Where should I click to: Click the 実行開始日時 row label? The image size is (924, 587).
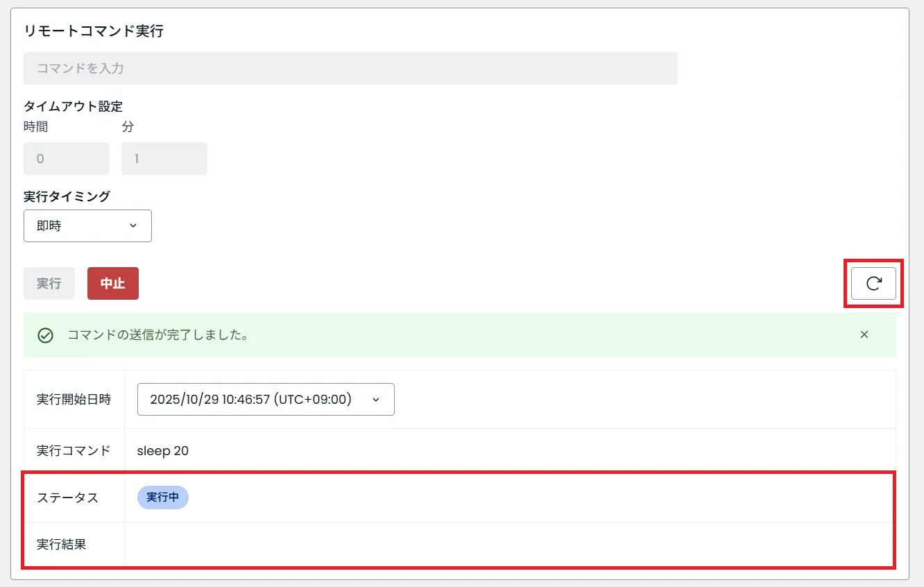74,400
